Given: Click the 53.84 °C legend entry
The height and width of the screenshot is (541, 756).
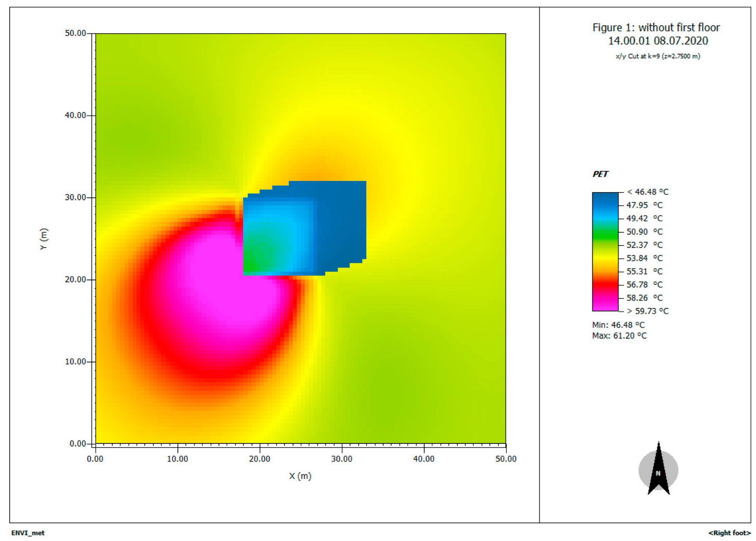Looking at the screenshot, I should (x=644, y=258).
